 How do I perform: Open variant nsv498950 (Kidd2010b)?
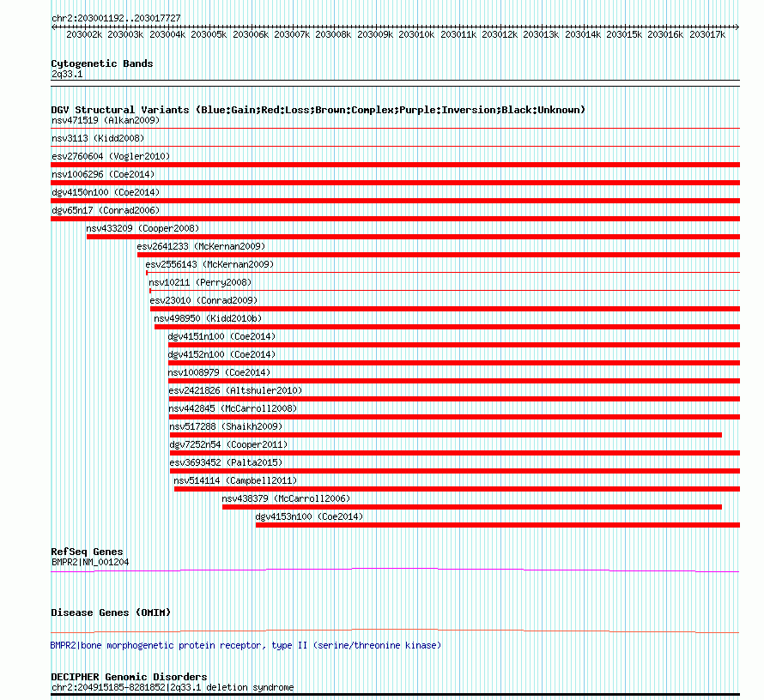pos(208,318)
